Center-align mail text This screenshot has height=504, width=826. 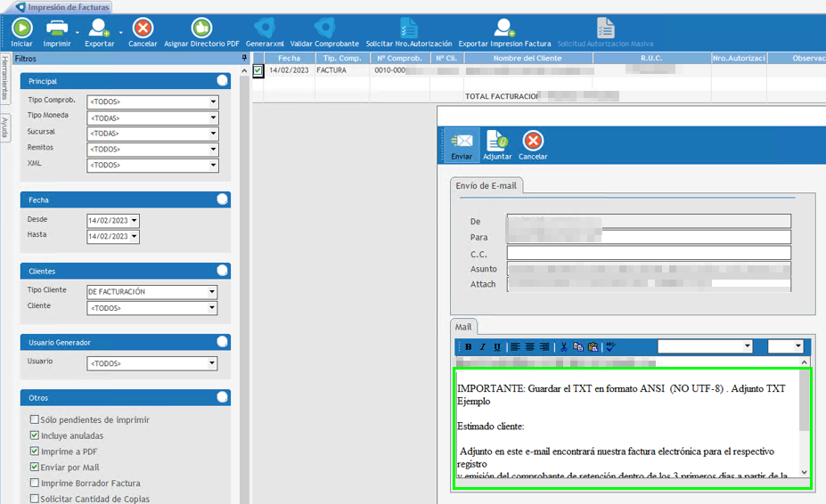click(x=529, y=346)
